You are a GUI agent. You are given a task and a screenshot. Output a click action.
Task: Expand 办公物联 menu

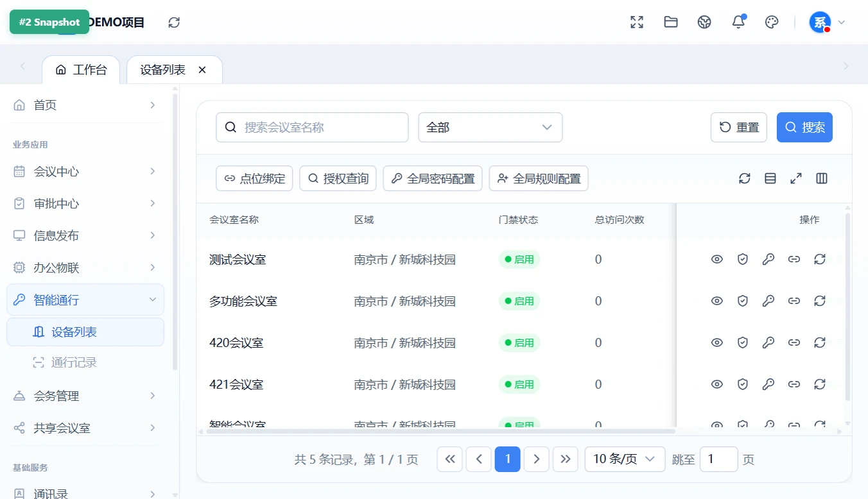[85, 267]
